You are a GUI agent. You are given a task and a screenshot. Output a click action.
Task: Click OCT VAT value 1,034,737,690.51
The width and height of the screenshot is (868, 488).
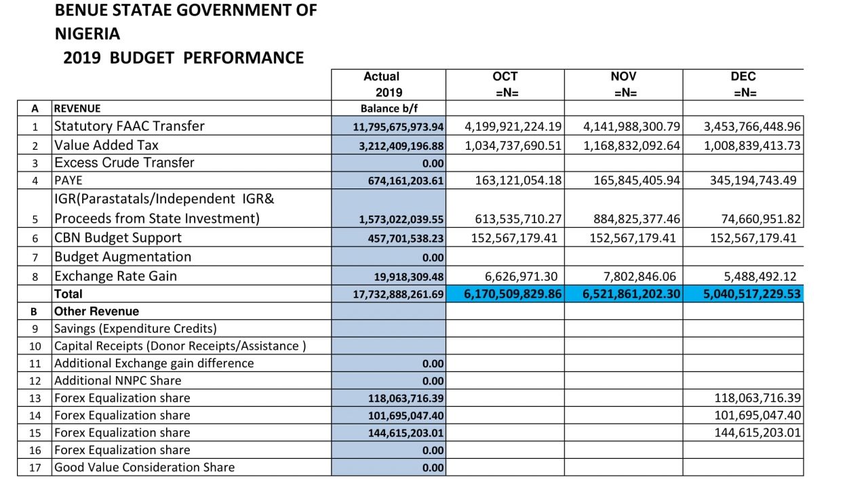[513, 145]
